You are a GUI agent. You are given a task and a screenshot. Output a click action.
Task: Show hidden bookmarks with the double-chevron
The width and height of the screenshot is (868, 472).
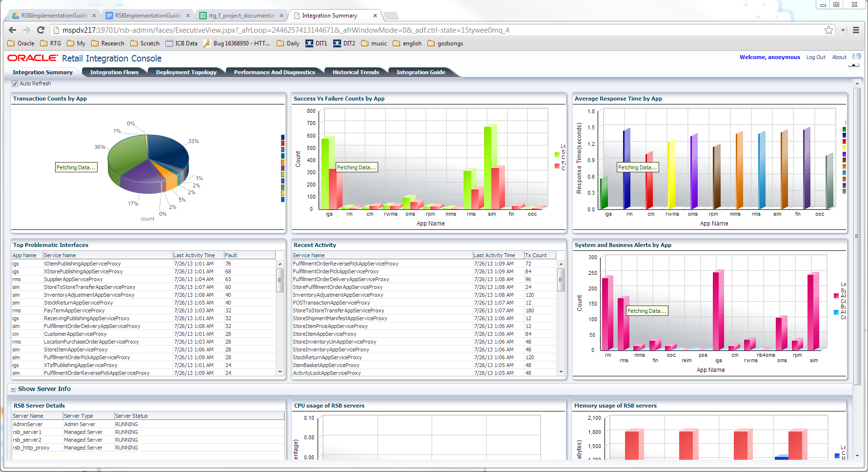point(843,30)
